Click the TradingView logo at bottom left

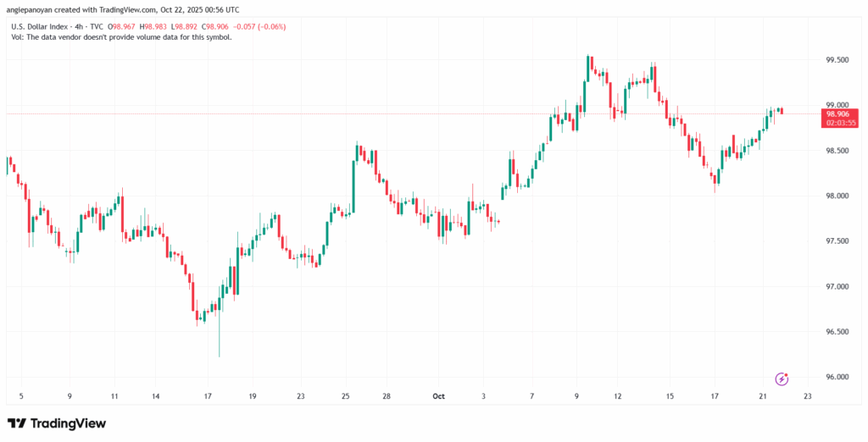[x=57, y=423]
